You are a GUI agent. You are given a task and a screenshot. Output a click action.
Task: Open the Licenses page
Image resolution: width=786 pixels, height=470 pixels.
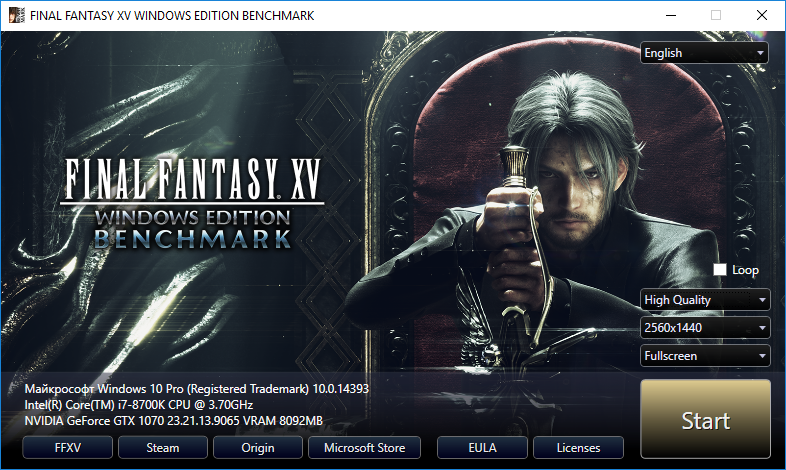tap(578, 447)
